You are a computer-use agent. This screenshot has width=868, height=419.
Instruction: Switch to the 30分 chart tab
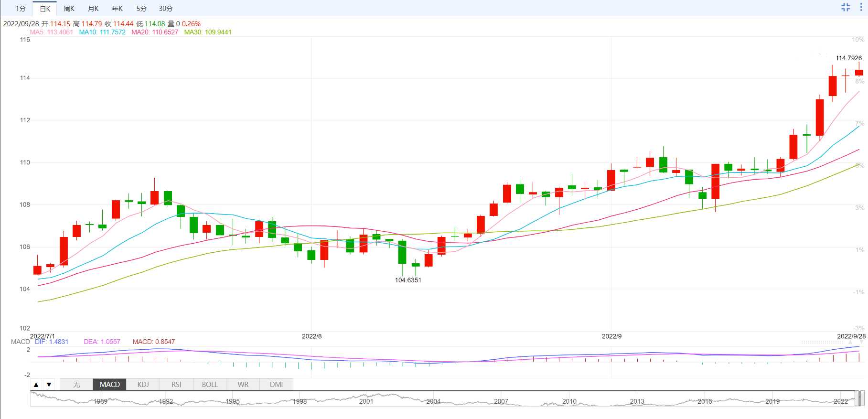[166, 9]
